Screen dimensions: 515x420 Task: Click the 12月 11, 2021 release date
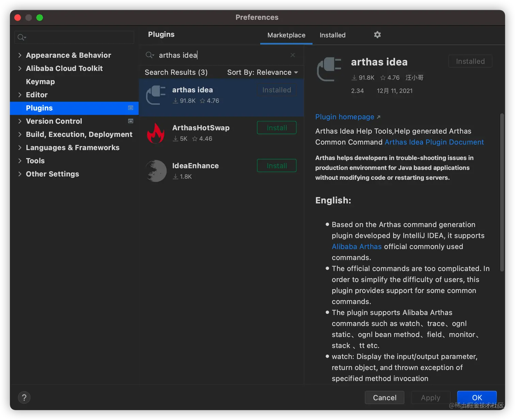[394, 91]
